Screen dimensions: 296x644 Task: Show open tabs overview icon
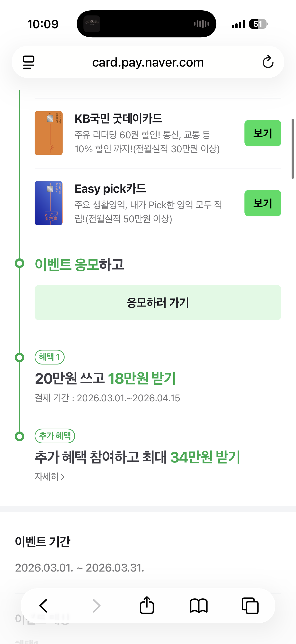tap(250, 605)
